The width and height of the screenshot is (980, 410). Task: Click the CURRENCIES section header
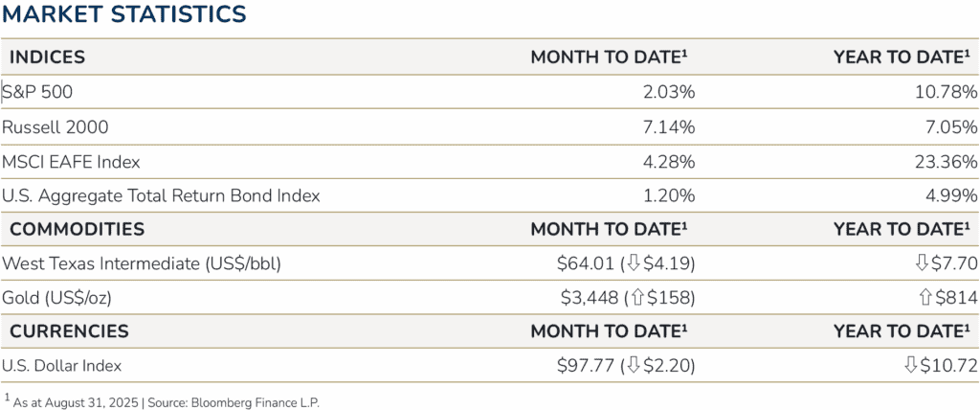pos(69,330)
